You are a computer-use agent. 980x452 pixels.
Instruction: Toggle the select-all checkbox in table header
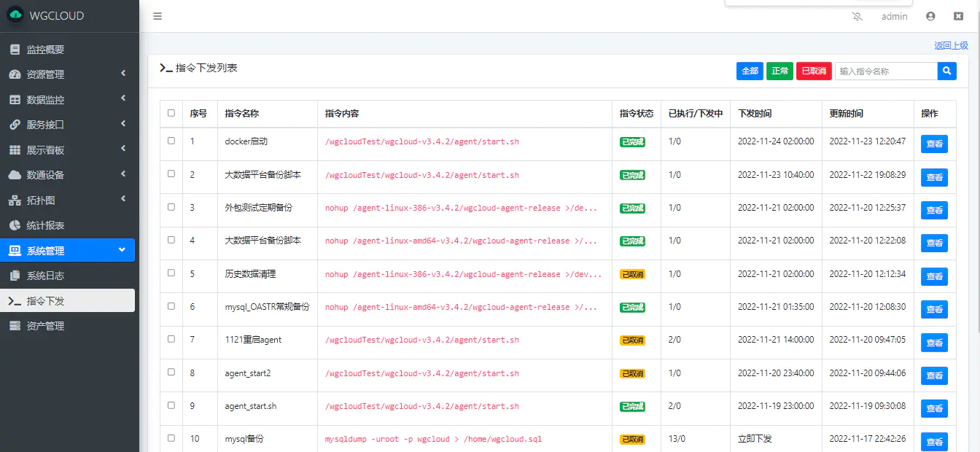(171, 113)
